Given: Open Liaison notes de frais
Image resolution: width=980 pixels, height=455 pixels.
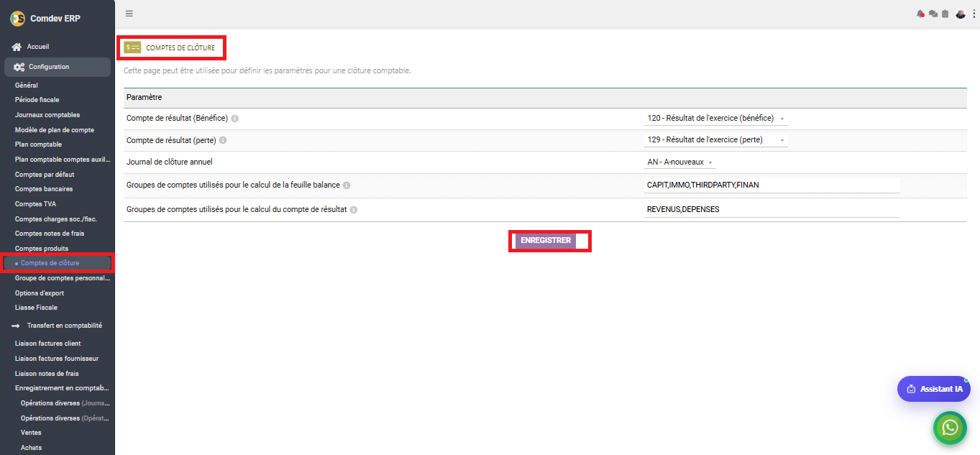Looking at the screenshot, I should click(x=47, y=374).
